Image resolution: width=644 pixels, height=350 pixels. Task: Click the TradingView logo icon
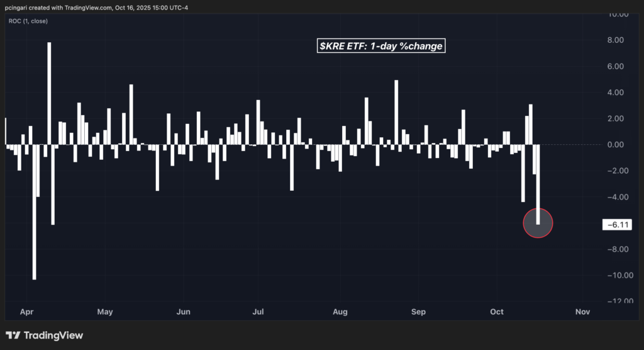13,336
